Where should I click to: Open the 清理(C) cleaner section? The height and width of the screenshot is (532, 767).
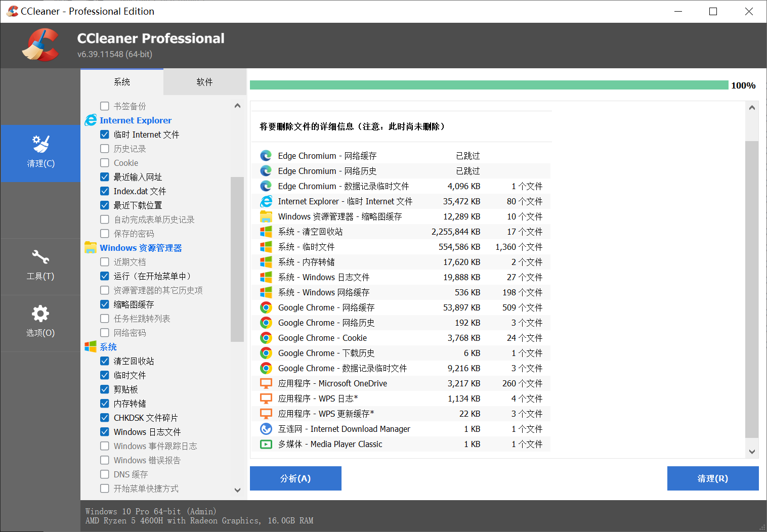40,153
